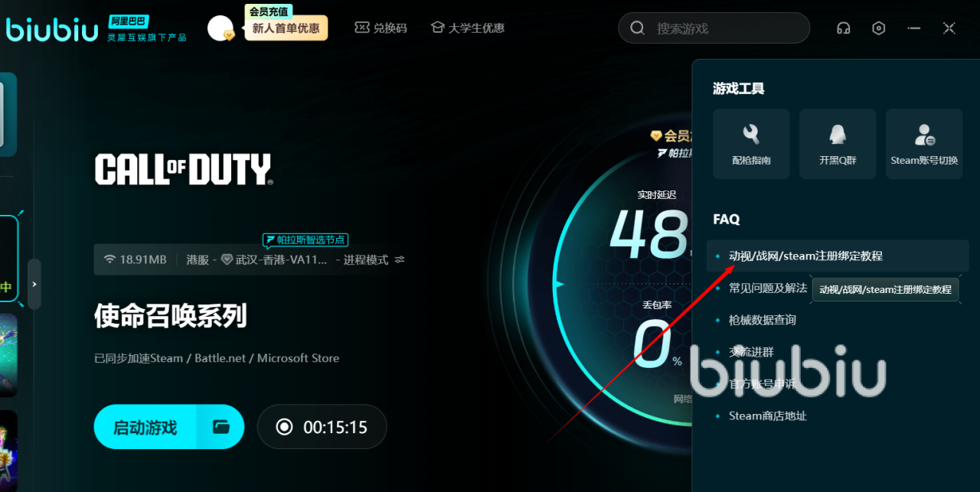Open settings via the hexagon icon

(x=879, y=28)
